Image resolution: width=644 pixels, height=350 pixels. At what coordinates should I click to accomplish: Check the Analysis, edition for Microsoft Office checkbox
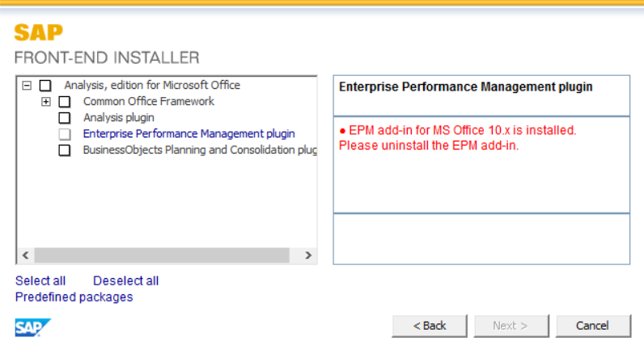(x=45, y=86)
